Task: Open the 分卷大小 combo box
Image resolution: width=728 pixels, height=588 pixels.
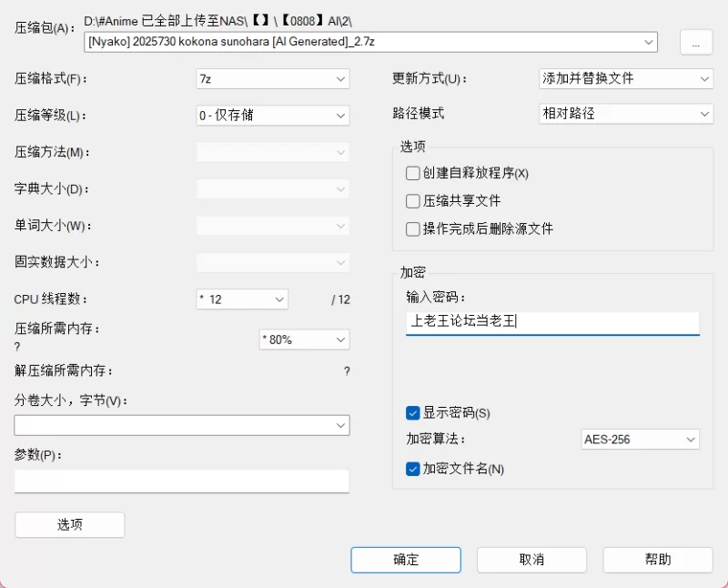Action: click(x=181, y=425)
